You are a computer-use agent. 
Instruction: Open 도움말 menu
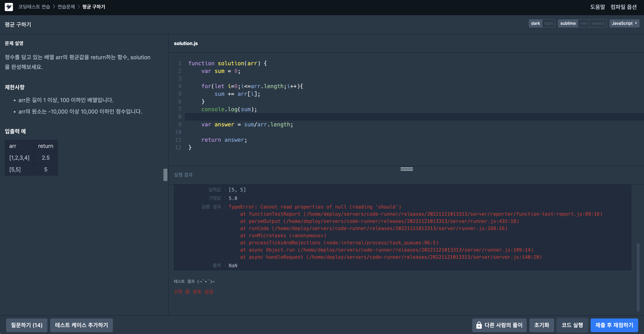597,7
